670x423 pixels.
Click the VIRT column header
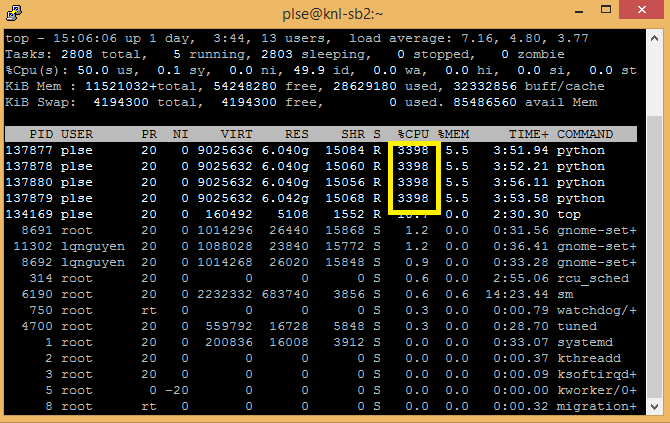(236, 134)
